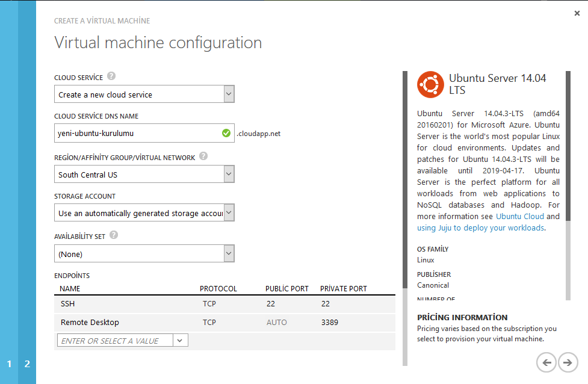Click the Protocol column header
This screenshot has height=384, width=588.
tap(218, 289)
